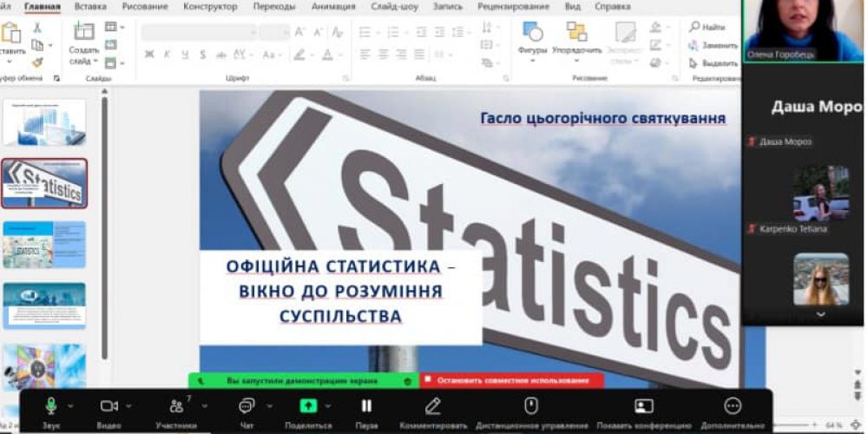Screen dimensions: 868x434
Task: Mute the microphone in Zoom toolbar
Action: (51, 406)
